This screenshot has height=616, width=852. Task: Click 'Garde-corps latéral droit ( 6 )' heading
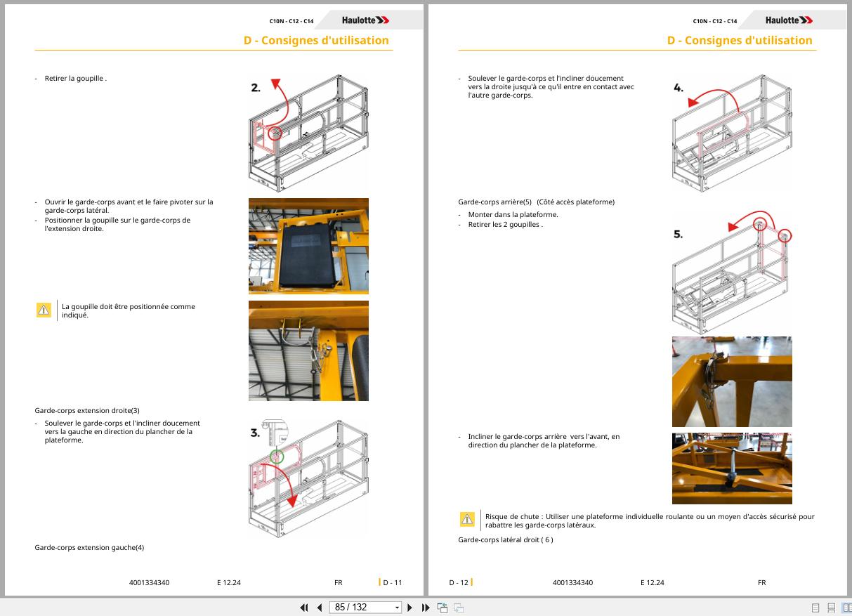tap(506, 539)
